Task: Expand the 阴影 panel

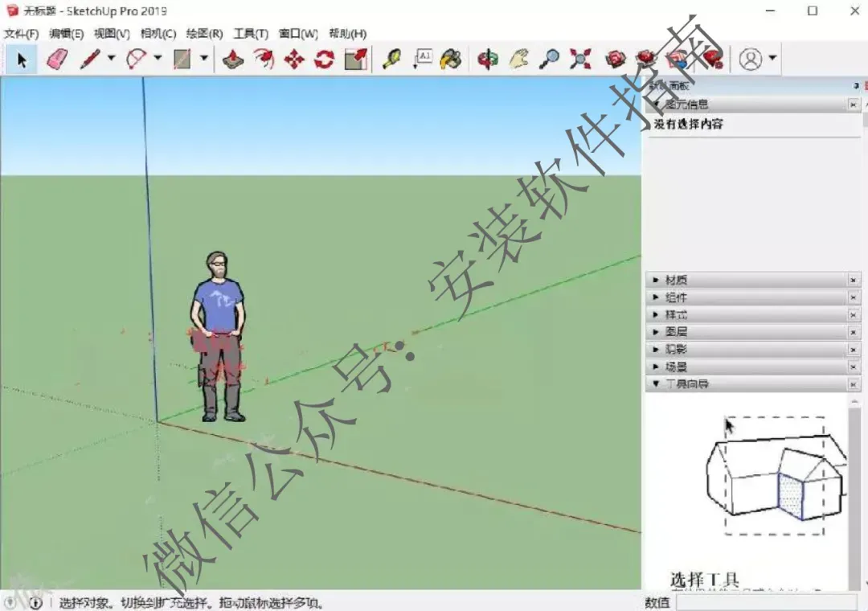Action: [656, 350]
